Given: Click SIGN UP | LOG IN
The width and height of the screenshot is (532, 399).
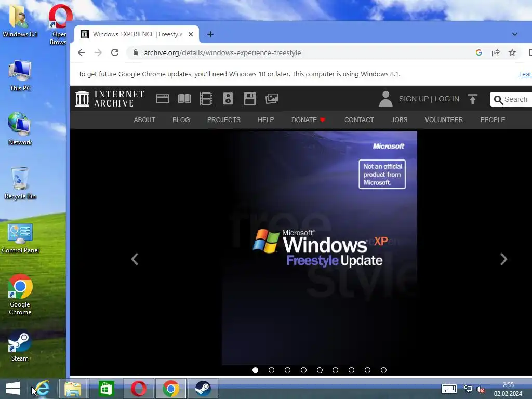Looking at the screenshot, I should click(429, 99).
